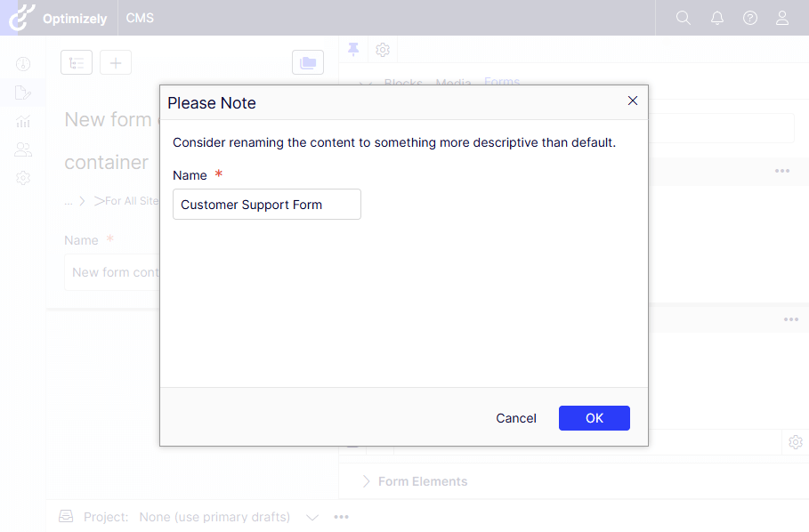
Task: Close the Please Note dialog
Action: click(x=633, y=101)
